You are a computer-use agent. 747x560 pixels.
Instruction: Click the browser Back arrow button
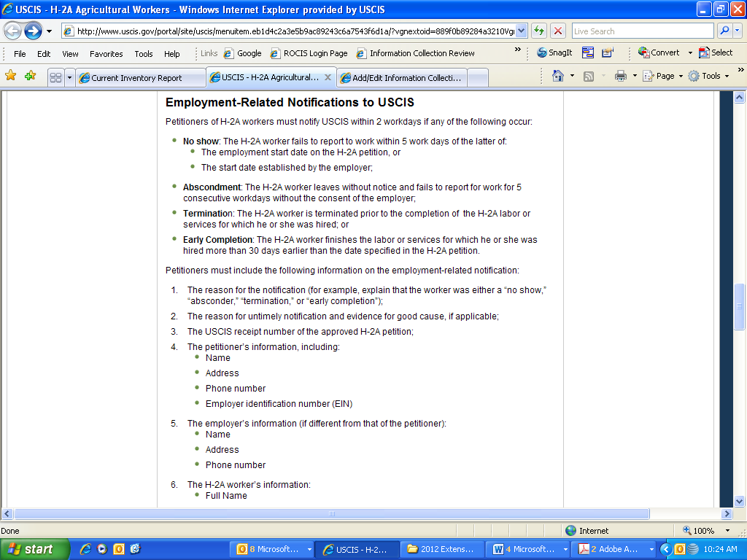pyautogui.click(x=13, y=31)
